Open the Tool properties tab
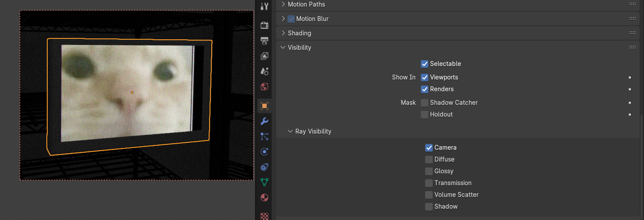Image resolution: width=644 pixels, height=220 pixels. coord(264,6)
